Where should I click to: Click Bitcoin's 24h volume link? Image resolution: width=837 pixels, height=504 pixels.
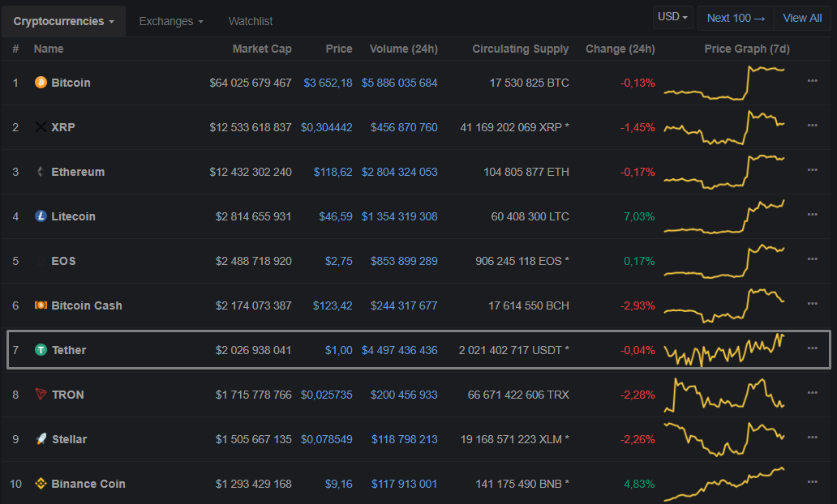coord(399,83)
